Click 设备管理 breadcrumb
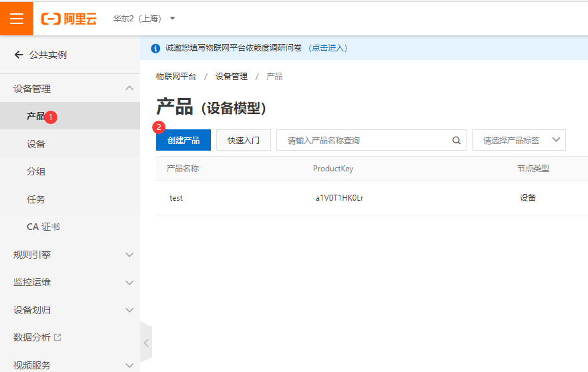Screen dimensions: 588x372 pyautogui.click(x=232, y=77)
